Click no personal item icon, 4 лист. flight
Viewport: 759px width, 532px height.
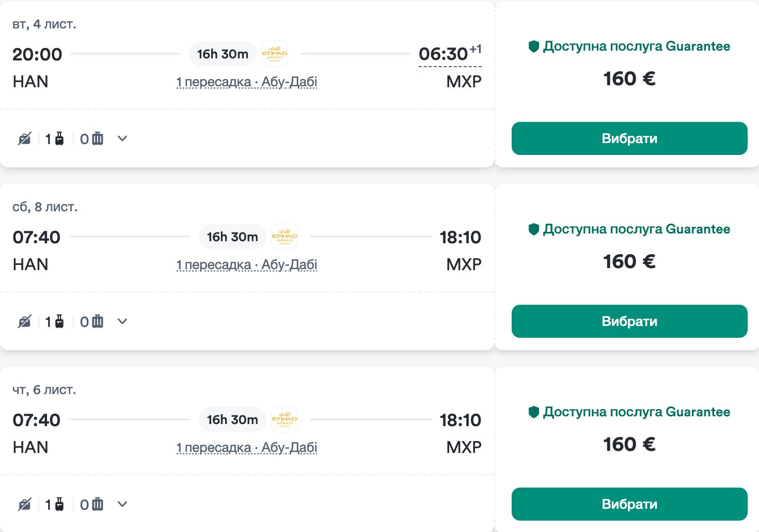point(25,139)
